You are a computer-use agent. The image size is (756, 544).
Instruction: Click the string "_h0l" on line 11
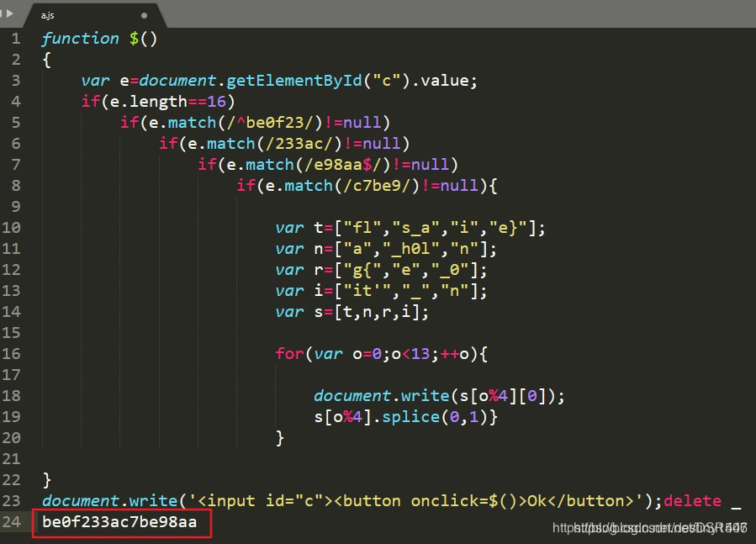tap(410, 249)
